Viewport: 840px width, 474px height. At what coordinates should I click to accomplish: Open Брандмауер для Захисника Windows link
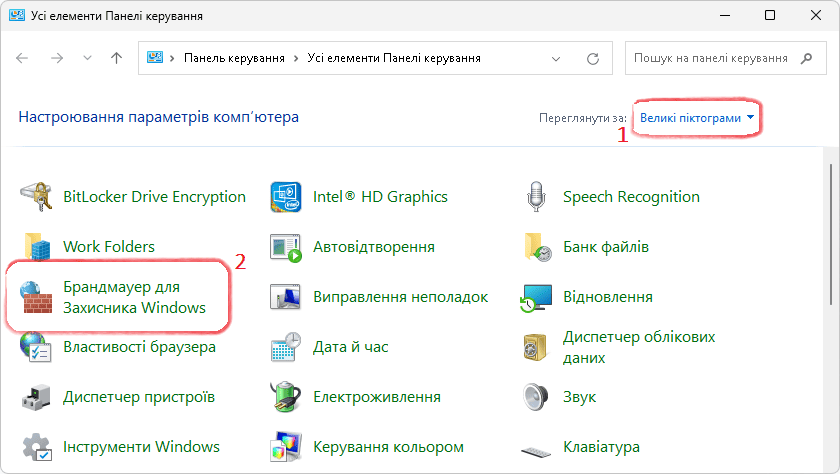[x=134, y=297]
